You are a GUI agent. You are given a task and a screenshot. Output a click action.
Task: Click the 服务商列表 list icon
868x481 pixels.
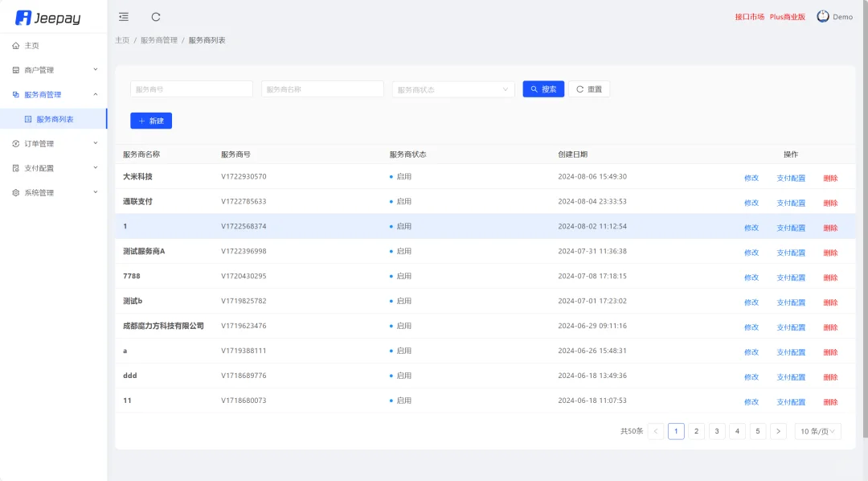point(28,118)
